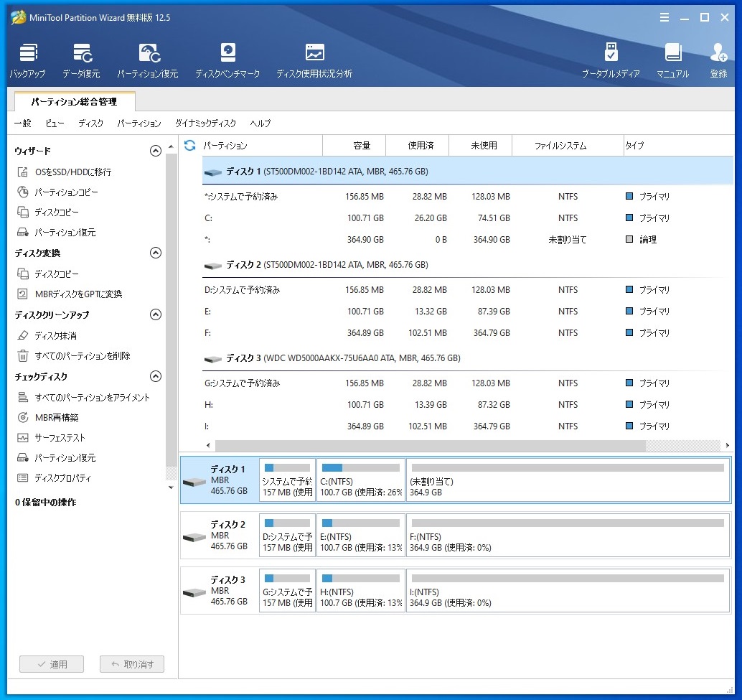Viewport: 742px width, 700px height.
Task: Open the ダイナミックディスク menu
Action: (205, 123)
